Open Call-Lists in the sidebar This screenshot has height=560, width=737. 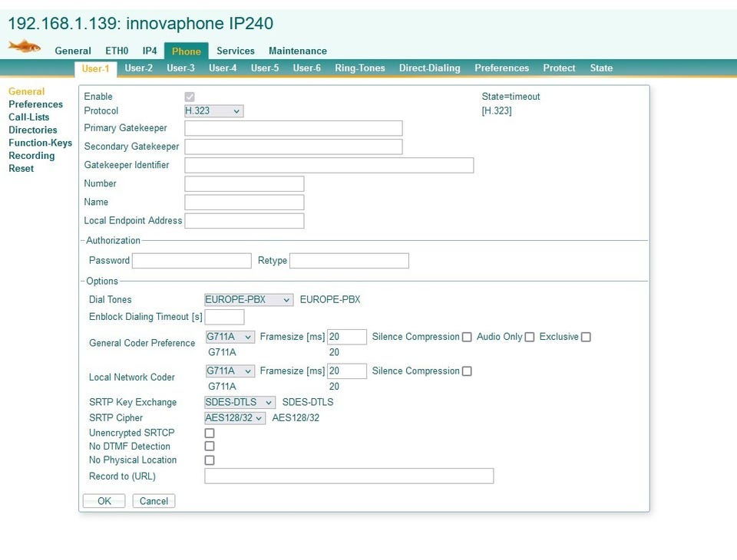(x=28, y=117)
